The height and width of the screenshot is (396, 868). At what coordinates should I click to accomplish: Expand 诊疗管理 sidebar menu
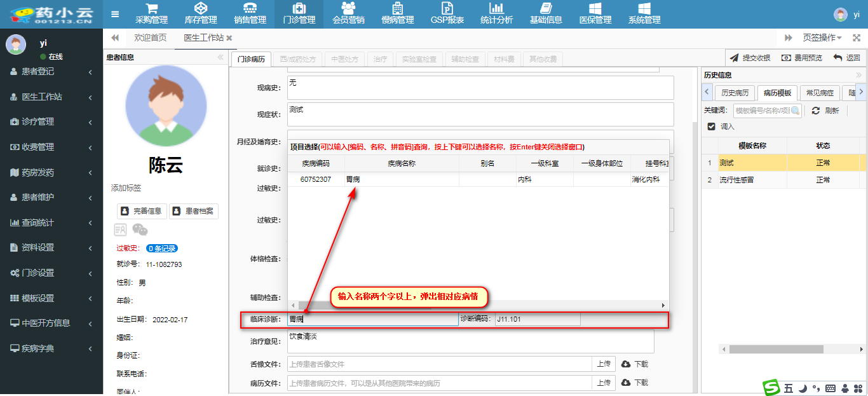click(51, 121)
